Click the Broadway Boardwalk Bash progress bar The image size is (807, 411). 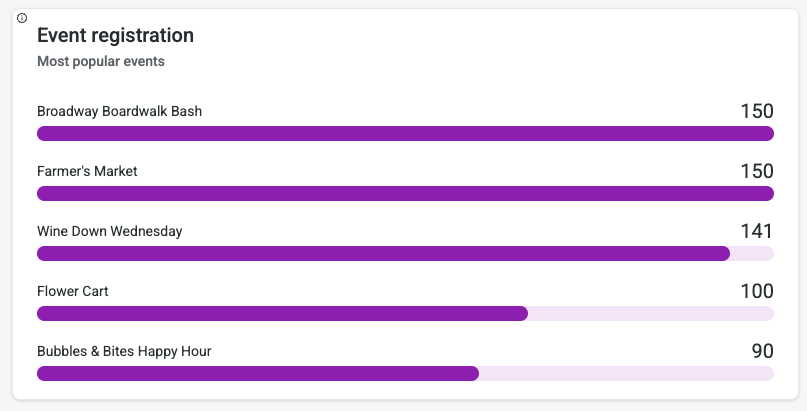coord(405,134)
